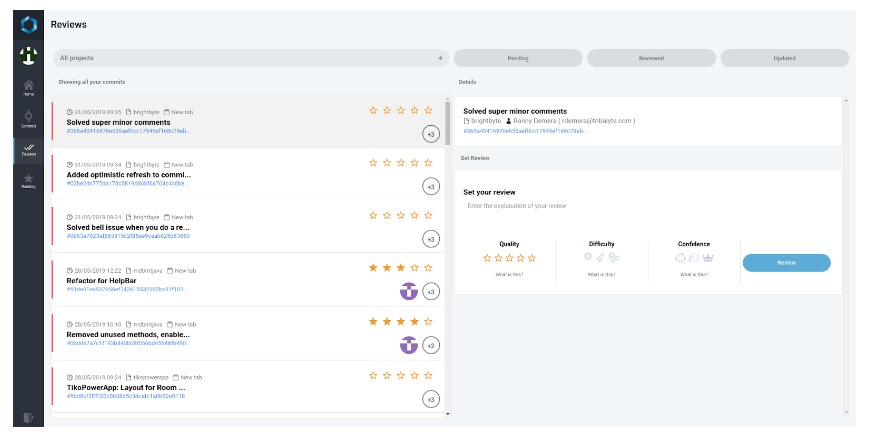Filter commits by Updated
The height and width of the screenshot is (437, 870).
pyautogui.click(x=784, y=58)
